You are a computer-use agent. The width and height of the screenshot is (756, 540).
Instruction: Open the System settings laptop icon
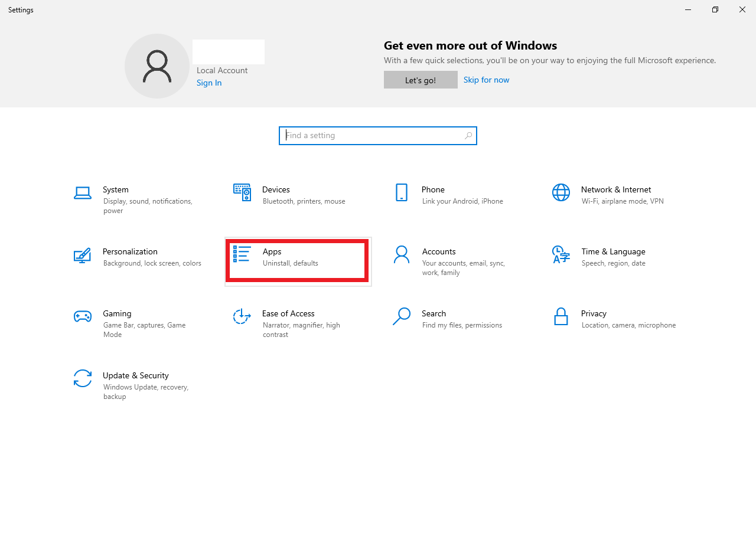tap(83, 192)
